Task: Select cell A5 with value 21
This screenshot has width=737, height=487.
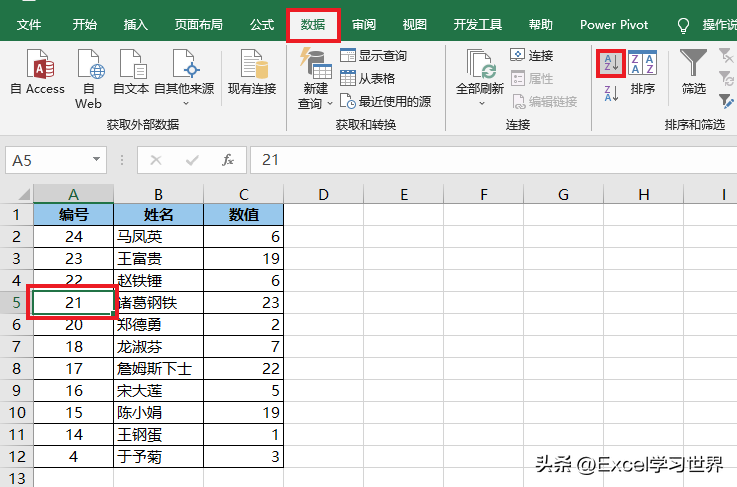Action: point(73,302)
